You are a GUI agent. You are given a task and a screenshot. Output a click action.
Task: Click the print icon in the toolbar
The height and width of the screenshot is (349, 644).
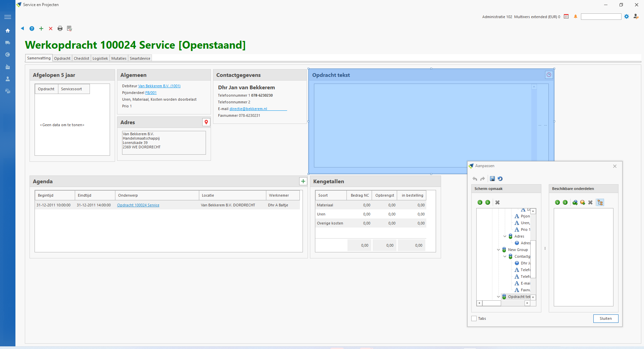pos(60,29)
